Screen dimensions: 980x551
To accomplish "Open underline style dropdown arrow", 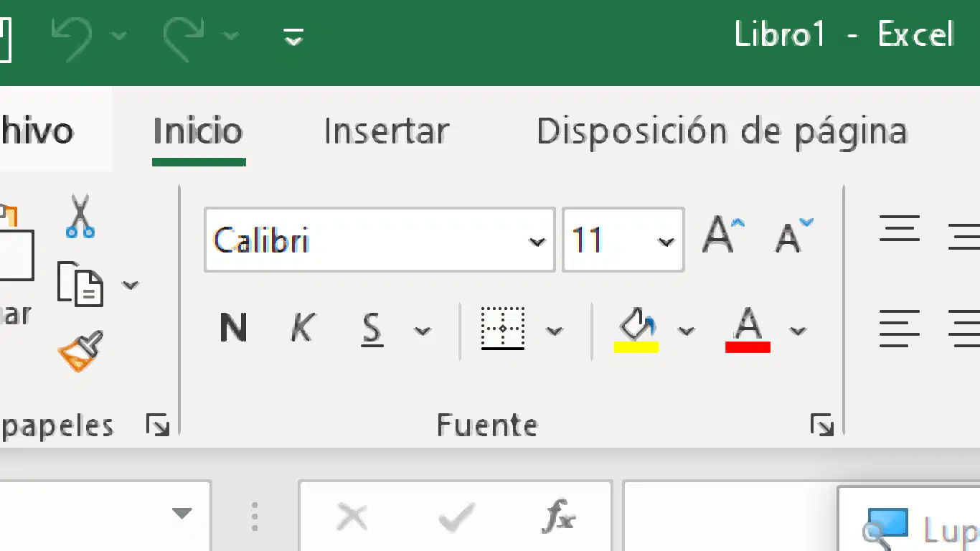I will (x=423, y=331).
